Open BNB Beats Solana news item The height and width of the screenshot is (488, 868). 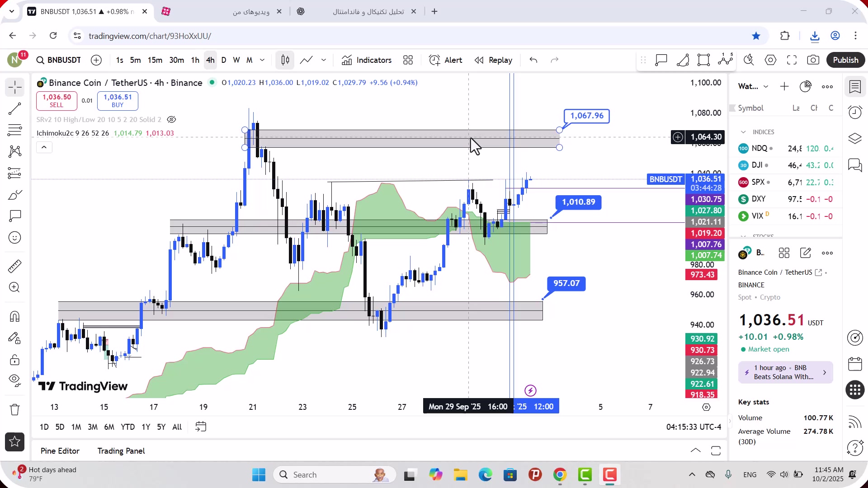pos(786,372)
